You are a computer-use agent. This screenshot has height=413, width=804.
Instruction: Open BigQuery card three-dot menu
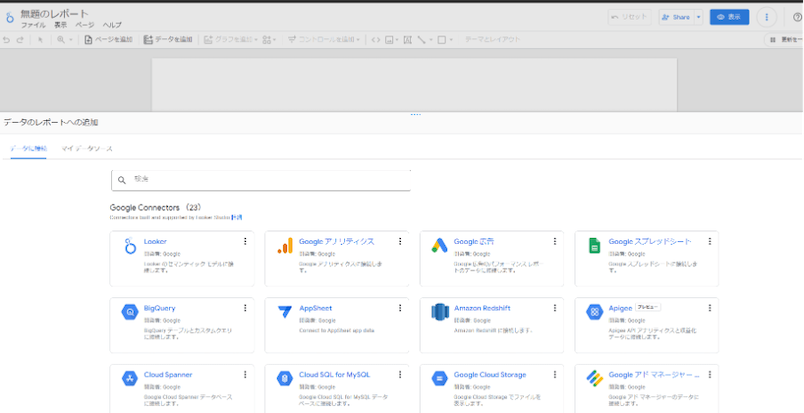(245, 308)
